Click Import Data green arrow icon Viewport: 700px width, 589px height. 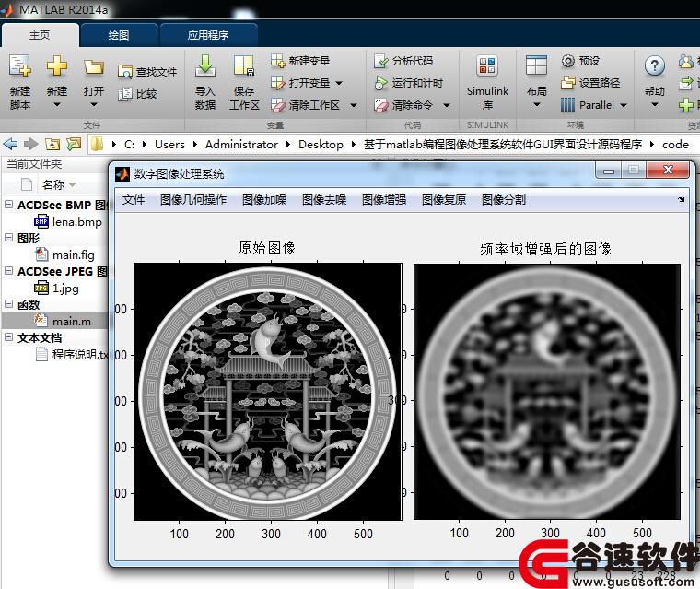coord(204,65)
